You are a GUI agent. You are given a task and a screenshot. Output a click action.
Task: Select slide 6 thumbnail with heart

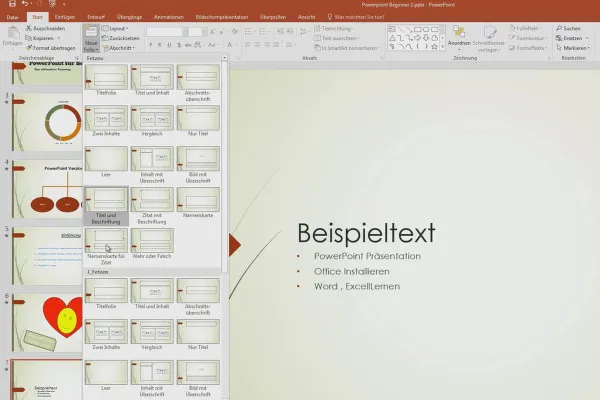[47, 322]
